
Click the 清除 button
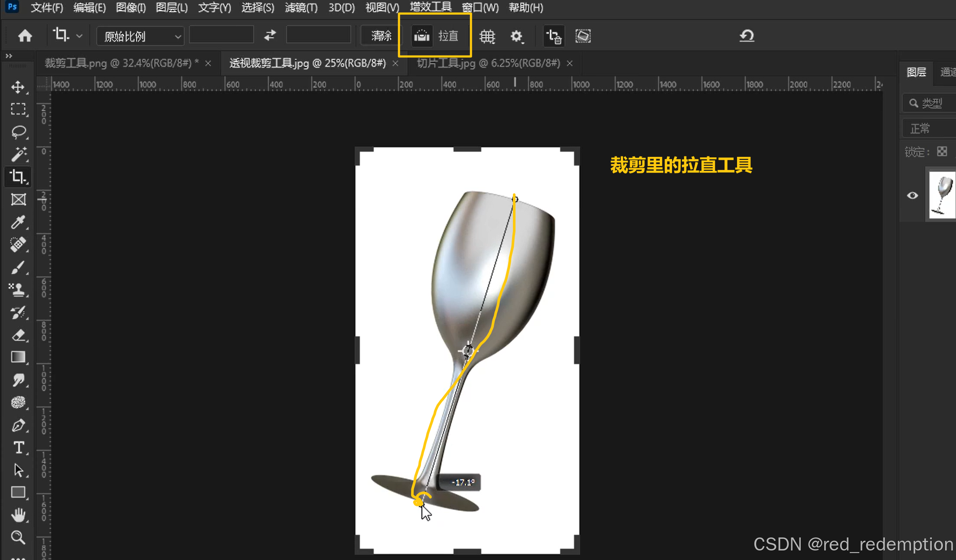pyautogui.click(x=381, y=36)
